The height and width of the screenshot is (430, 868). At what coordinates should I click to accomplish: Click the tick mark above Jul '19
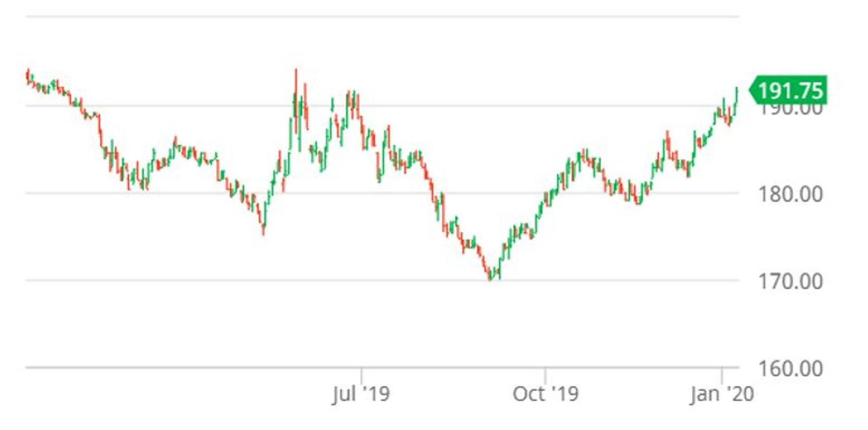[361, 375]
